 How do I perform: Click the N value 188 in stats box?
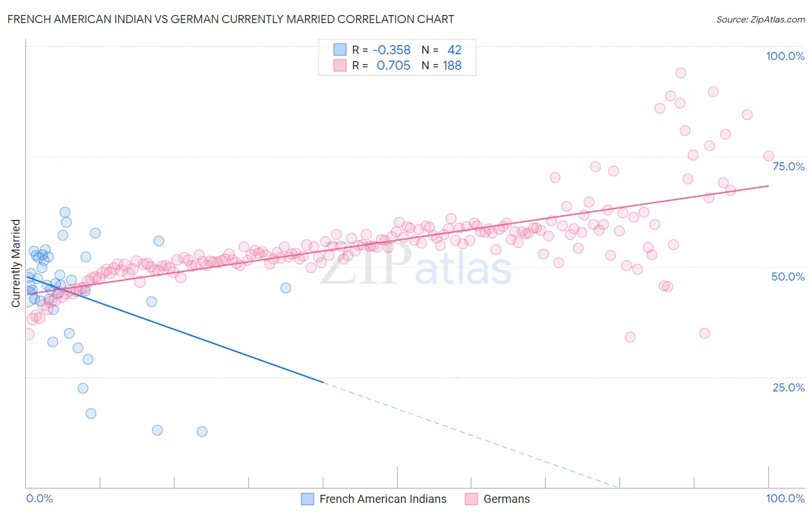point(452,65)
